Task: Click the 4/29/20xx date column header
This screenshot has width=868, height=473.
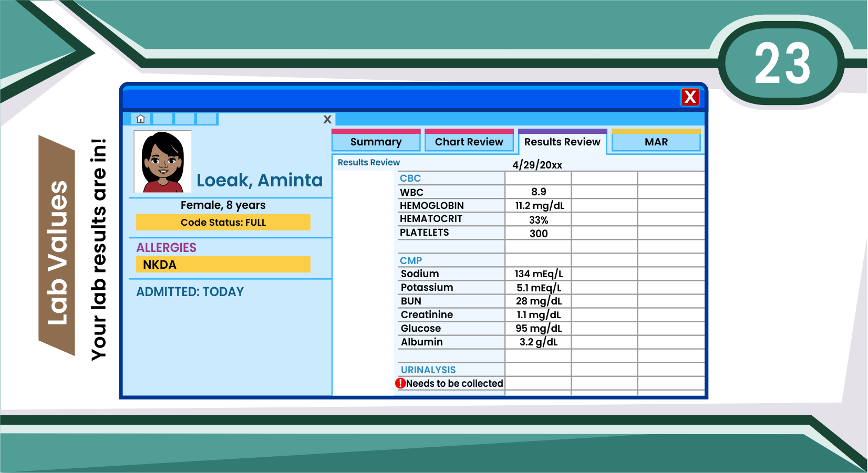Action: (x=537, y=165)
